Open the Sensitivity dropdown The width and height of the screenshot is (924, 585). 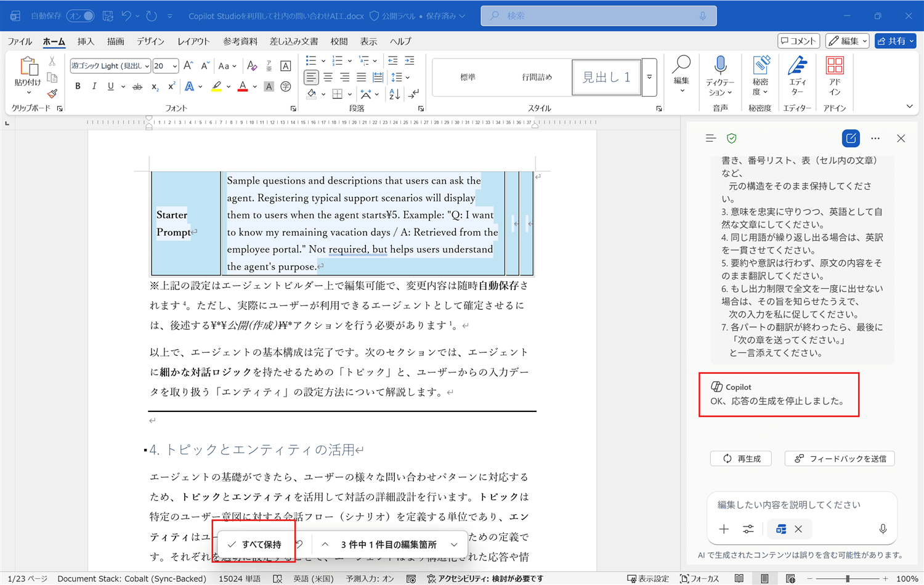coord(760,87)
